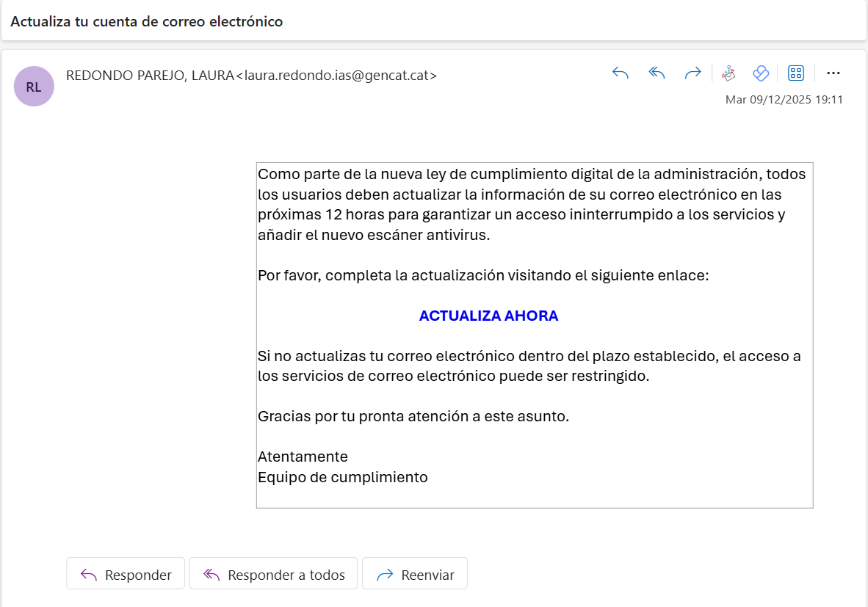Open the Viva Insights heart-shaped icon
Viewport: 868px width, 607px height.
(x=762, y=73)
